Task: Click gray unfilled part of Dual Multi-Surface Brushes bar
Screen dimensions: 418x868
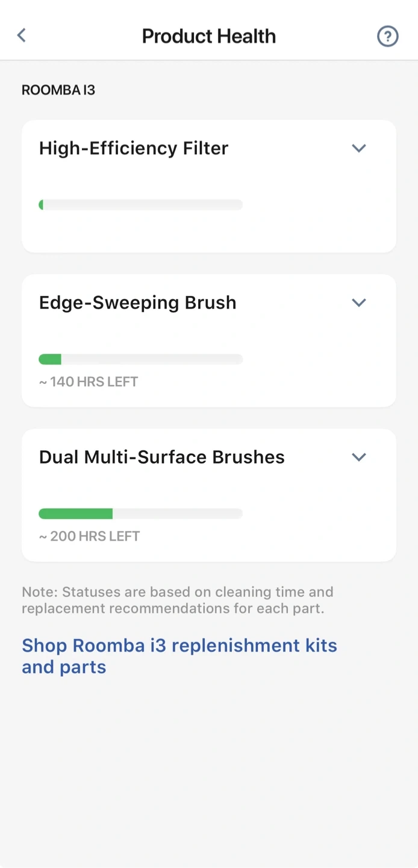Action: (x=178, y=514)
